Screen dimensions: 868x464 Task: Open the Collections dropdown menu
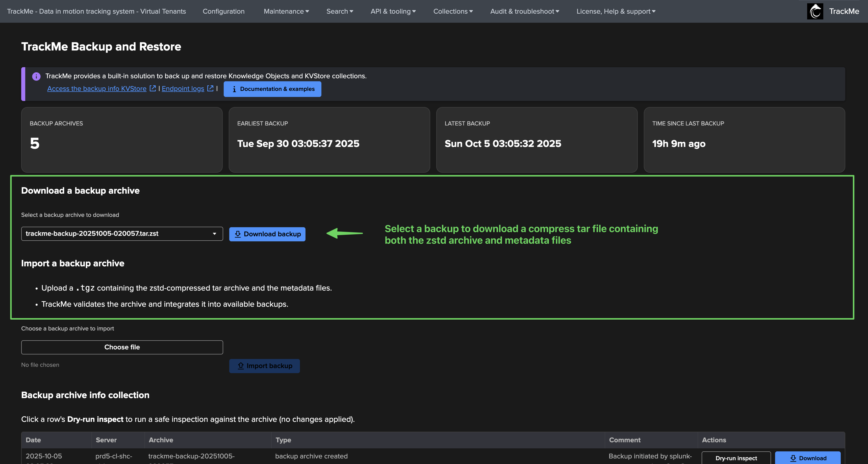coord(453,11)
